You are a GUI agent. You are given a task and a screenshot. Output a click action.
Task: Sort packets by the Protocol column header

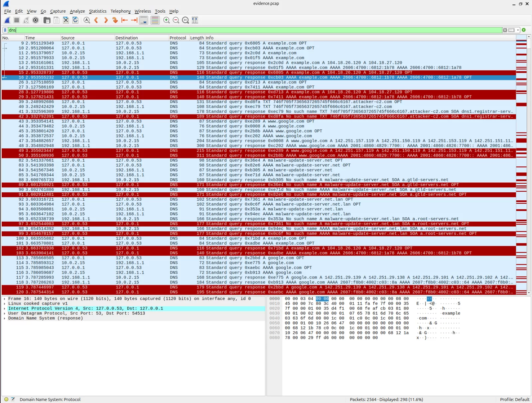[x=178, y=38]
